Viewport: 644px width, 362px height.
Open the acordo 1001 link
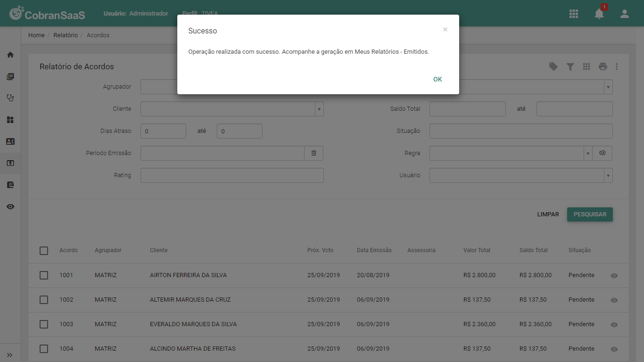coord(66,275)
